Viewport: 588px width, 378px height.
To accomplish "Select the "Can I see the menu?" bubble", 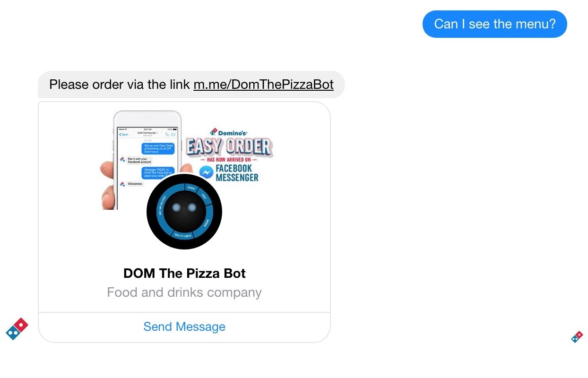I will tap(494, 24).
